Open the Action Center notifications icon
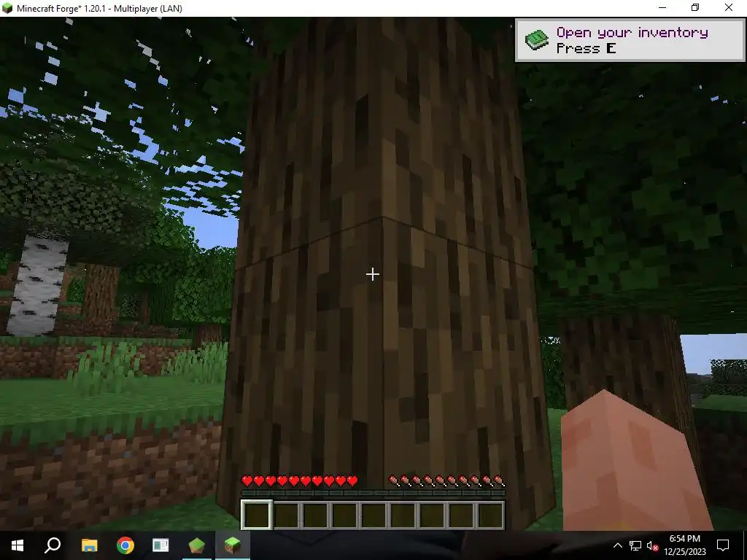Image resolution: width=747 pixels, height=560 pixels. coord(723,545)
